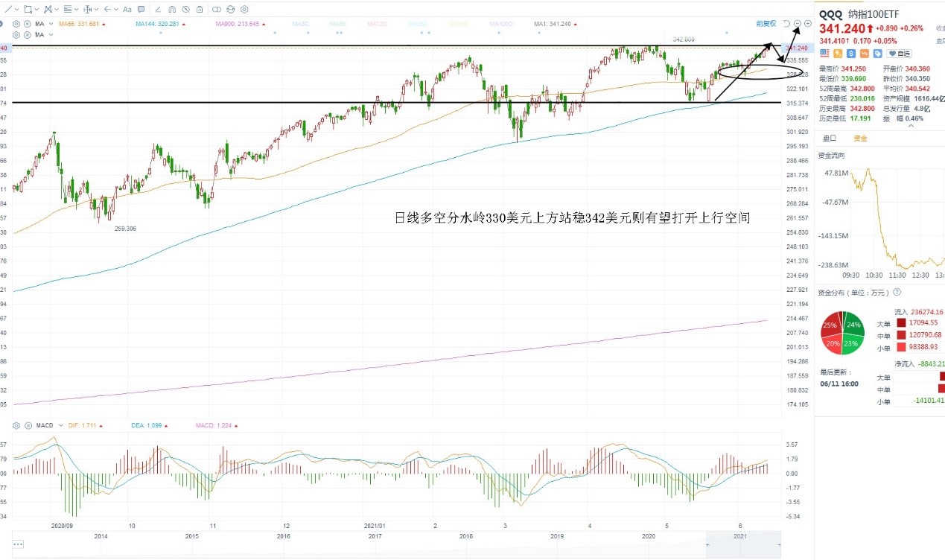Click the magnet snap drawing icon
This screenshot has height=560, width=945.
(172, 10)
